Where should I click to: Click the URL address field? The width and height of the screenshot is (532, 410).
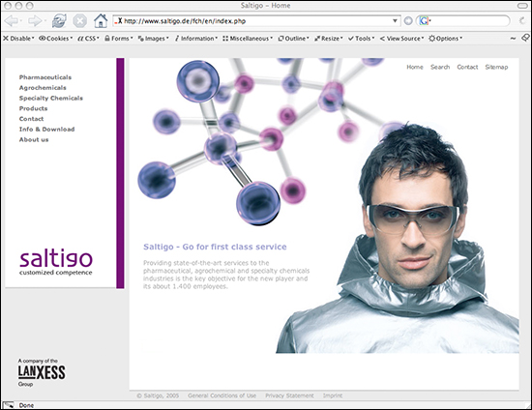258,21
